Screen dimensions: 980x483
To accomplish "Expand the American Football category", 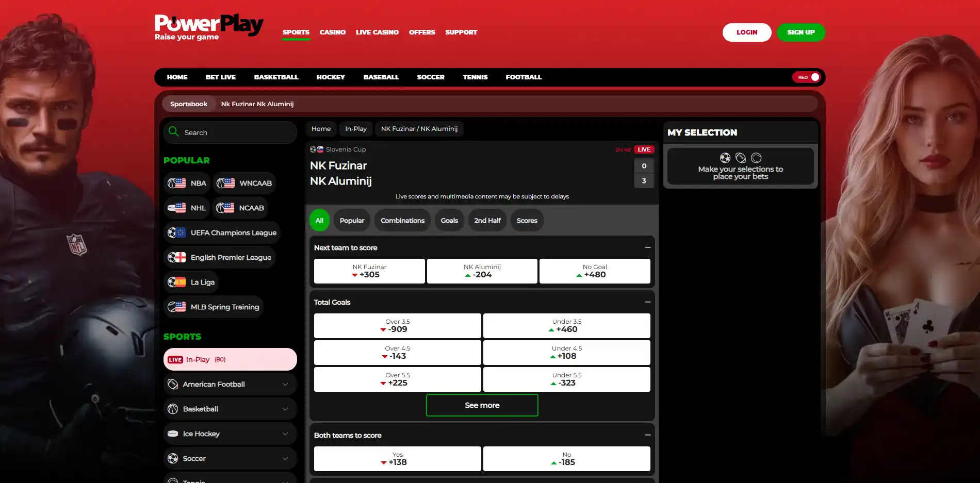I will coord(285,384).
